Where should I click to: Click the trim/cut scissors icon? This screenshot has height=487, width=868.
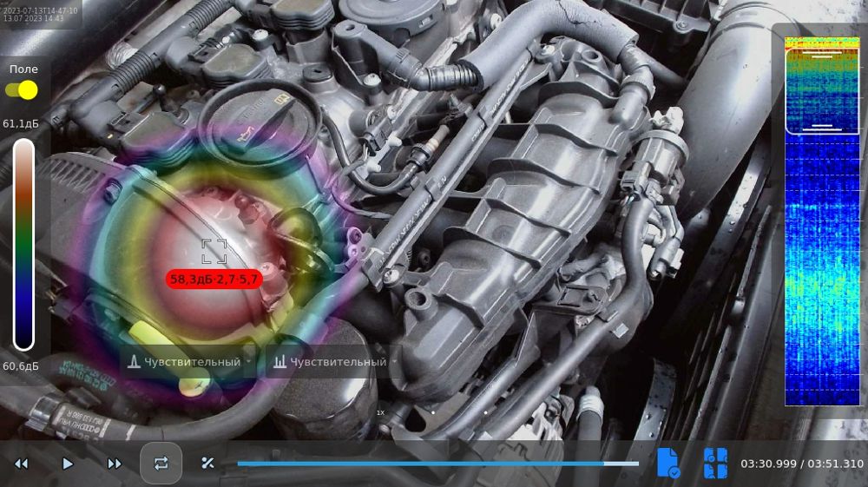click(x=207, y=464)
